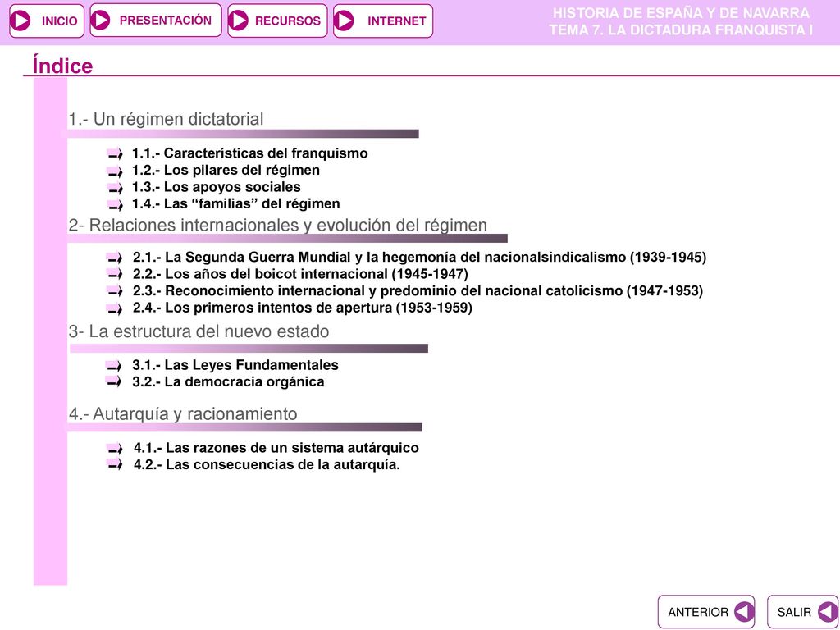Click heading 4.- Autarquía y racionamiento

point(183,414)
